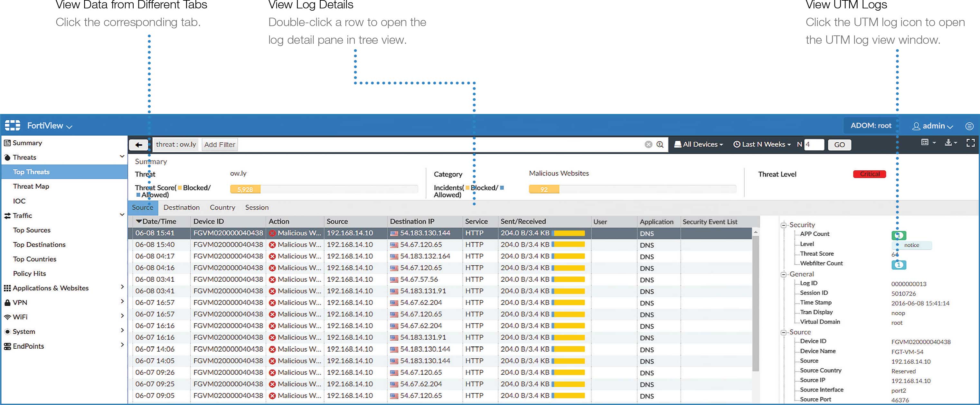Switch to the Destination tab
This screenshot has width=980, height=405.
[182, 208]
